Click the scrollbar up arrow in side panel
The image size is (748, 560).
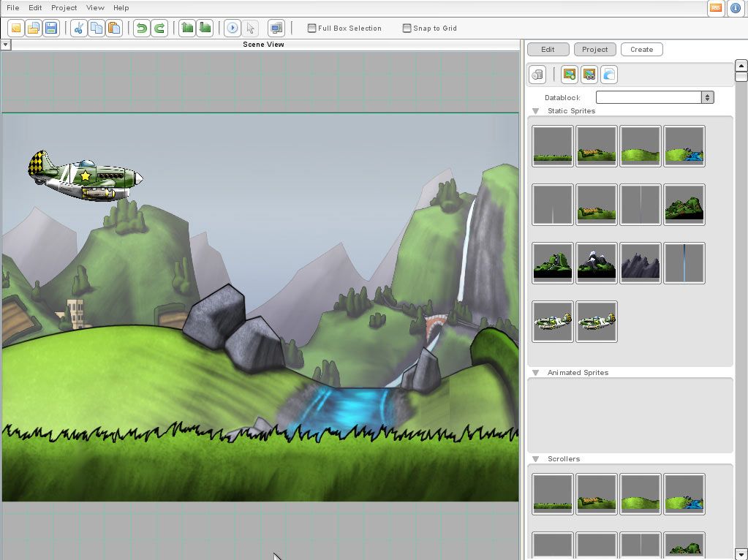click(741, 66)
